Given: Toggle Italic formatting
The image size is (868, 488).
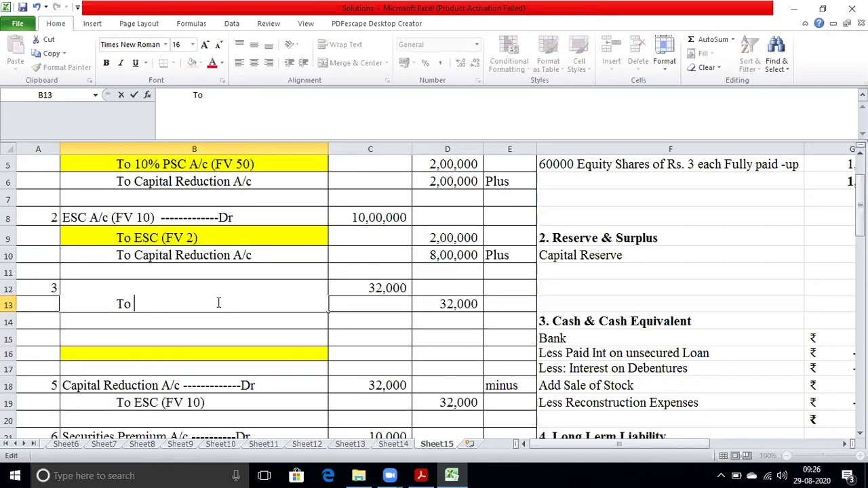Looking at the screenshot, I should pos(121,63).
